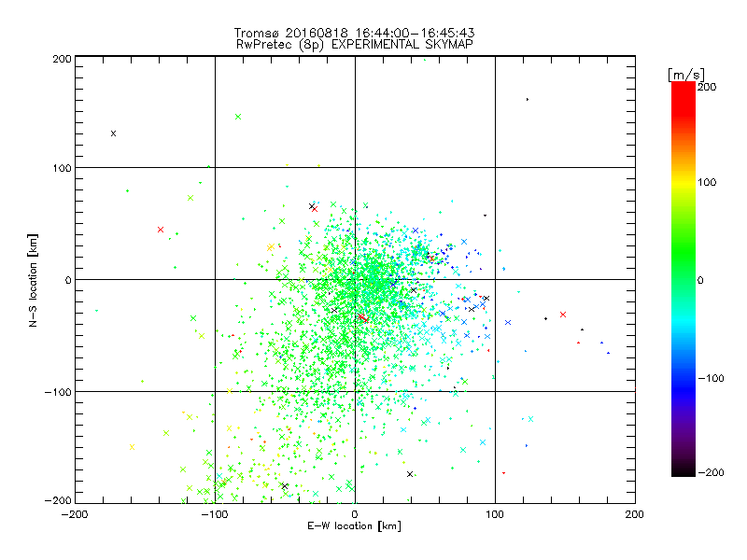Screen dimensions: 747x560
Task: Click the red X marker east of 100 km E-W
Action: (563, 315)
